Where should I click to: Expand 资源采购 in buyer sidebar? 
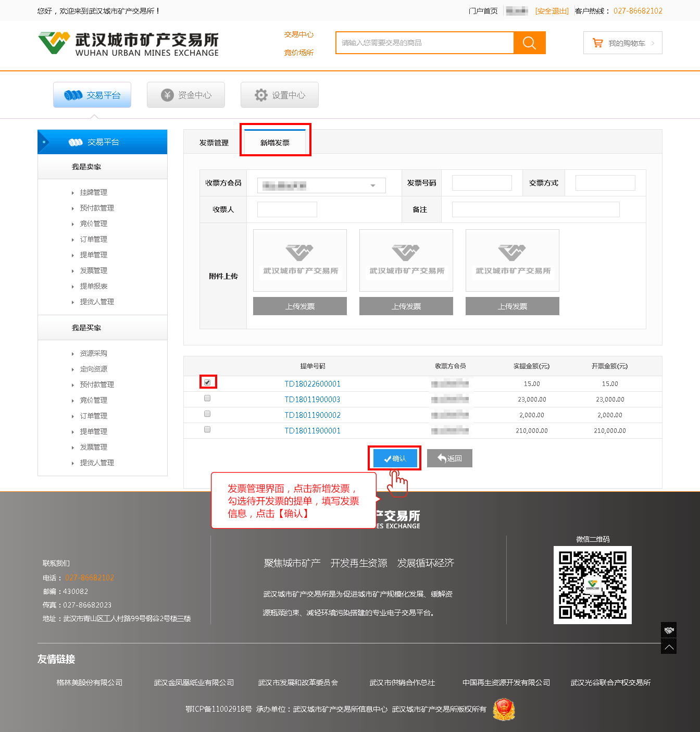93,353
